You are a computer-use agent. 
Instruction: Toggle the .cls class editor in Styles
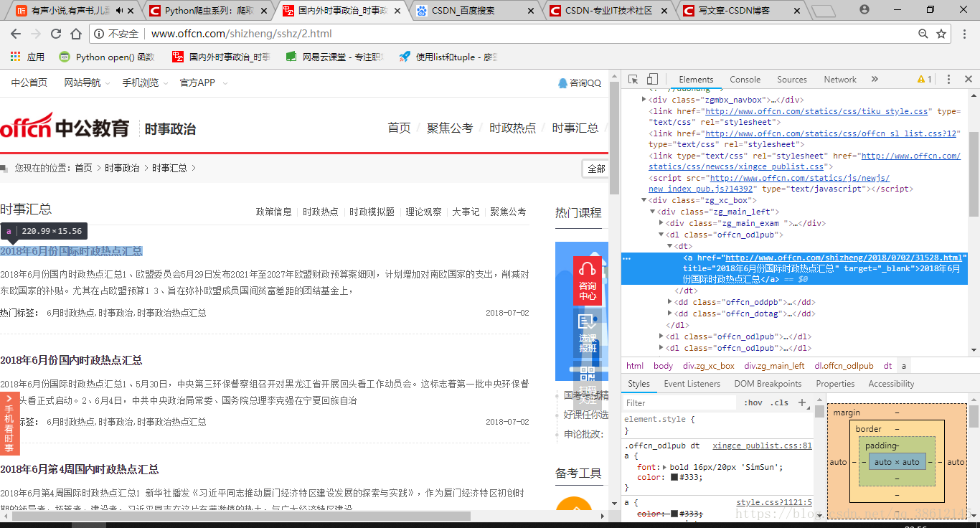tap(780, 402)
